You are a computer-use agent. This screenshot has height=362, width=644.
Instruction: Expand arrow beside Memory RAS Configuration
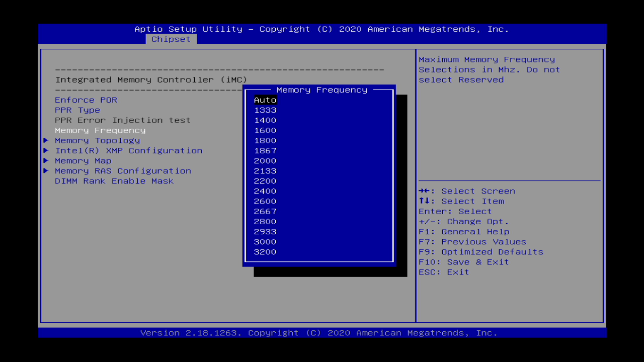[46, 170]
